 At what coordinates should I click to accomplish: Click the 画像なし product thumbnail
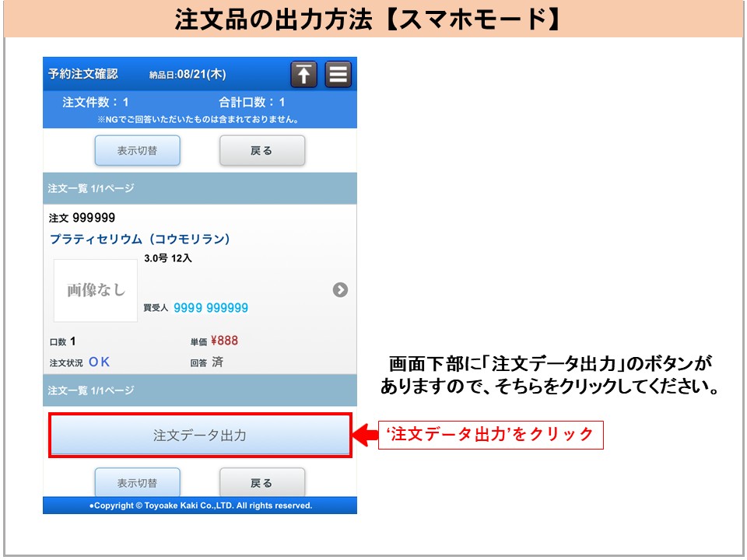pyautogui.click(x=96, y=290)
